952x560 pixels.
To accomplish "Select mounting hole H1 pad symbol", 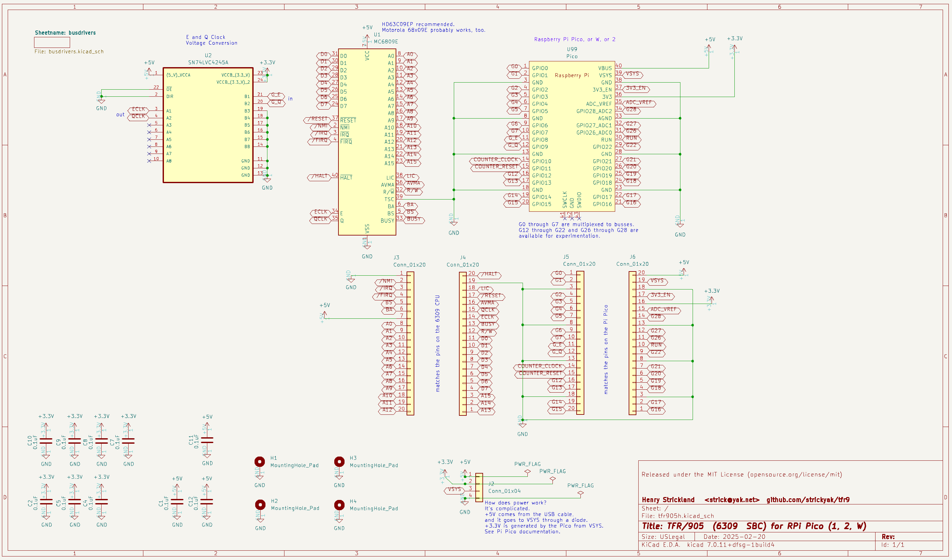I will point(259,461).
